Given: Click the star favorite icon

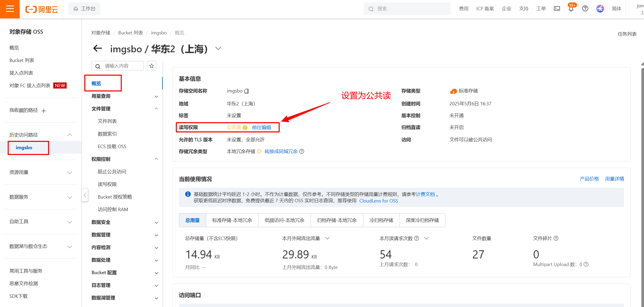Looking at the screenshot, I should [x=152, y=66].
